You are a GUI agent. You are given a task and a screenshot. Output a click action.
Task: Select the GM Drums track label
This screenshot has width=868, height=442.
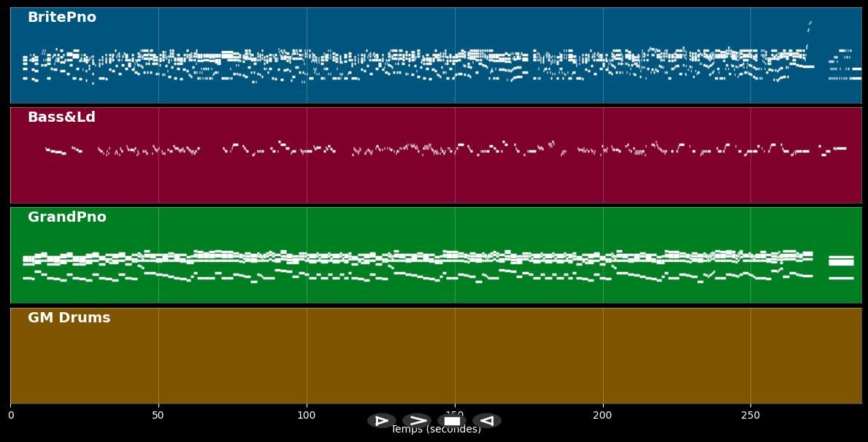click(x=69, y=318)
